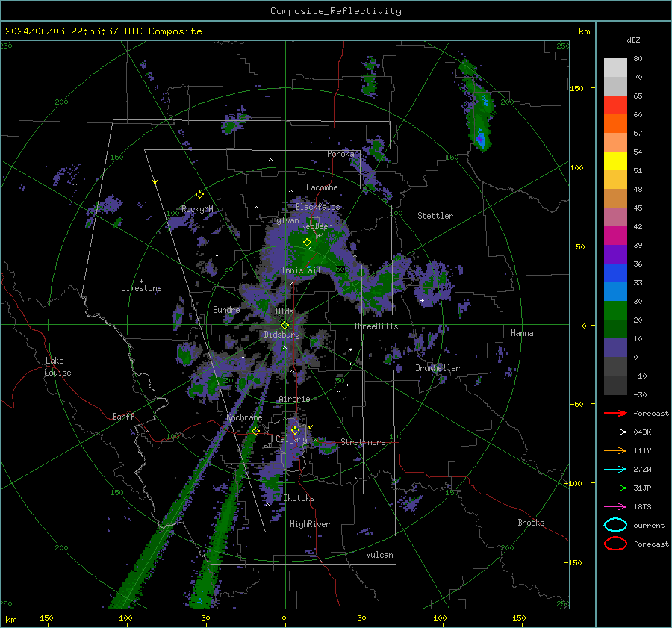Image resolution: width=672 pixels, height=628 pixels.
Task: Click the Drumheller city label
Action: 438,368
